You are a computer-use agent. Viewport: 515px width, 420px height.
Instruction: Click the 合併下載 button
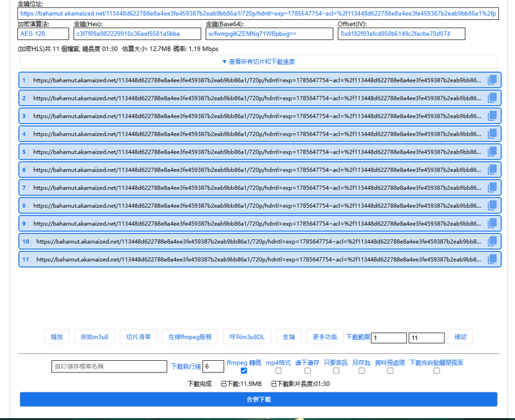259,399
